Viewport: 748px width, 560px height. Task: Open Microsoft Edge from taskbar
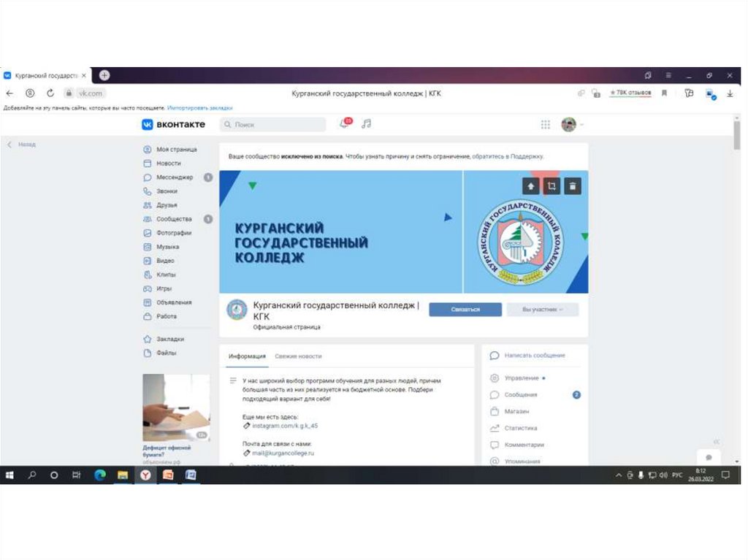click(x=99, y=475)
